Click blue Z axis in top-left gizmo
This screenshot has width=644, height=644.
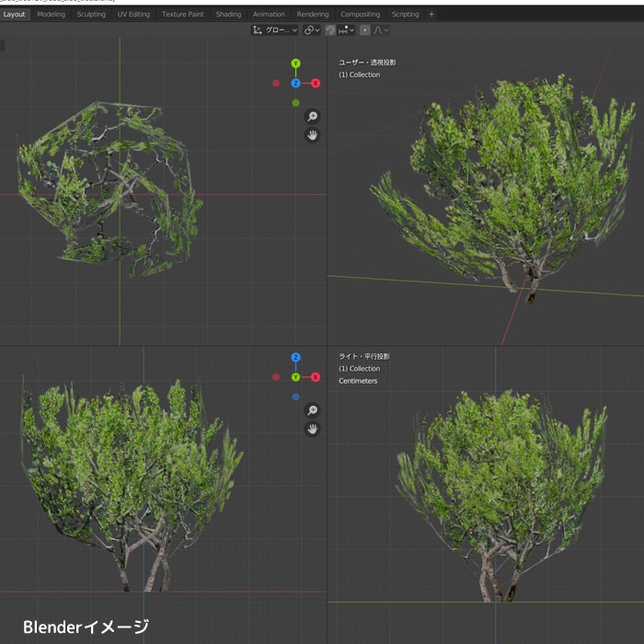click(295, 83)
